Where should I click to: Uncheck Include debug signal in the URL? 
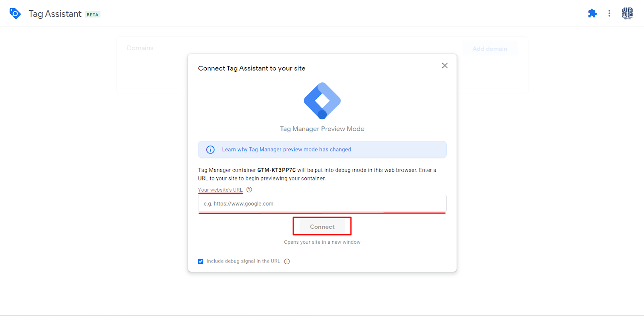[200, 261]
